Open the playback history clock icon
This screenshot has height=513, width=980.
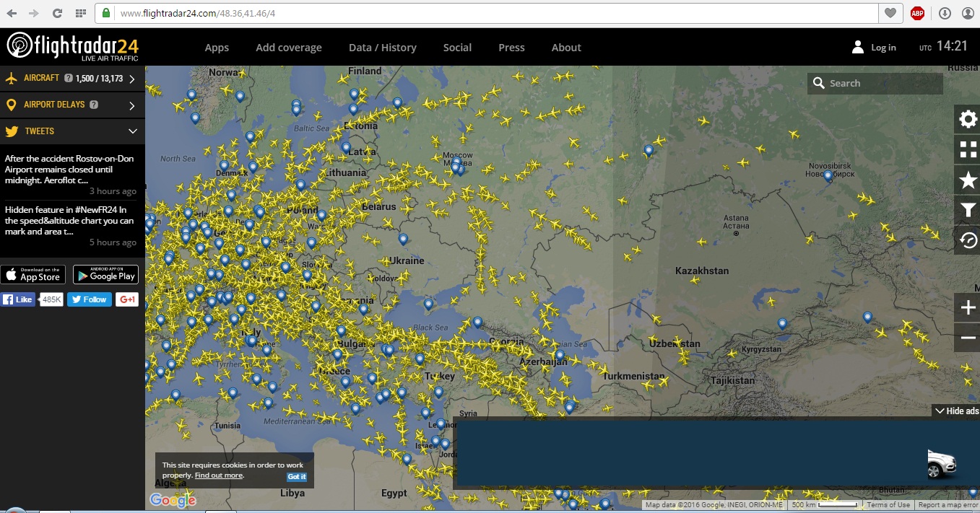click(x=968, y=240)
